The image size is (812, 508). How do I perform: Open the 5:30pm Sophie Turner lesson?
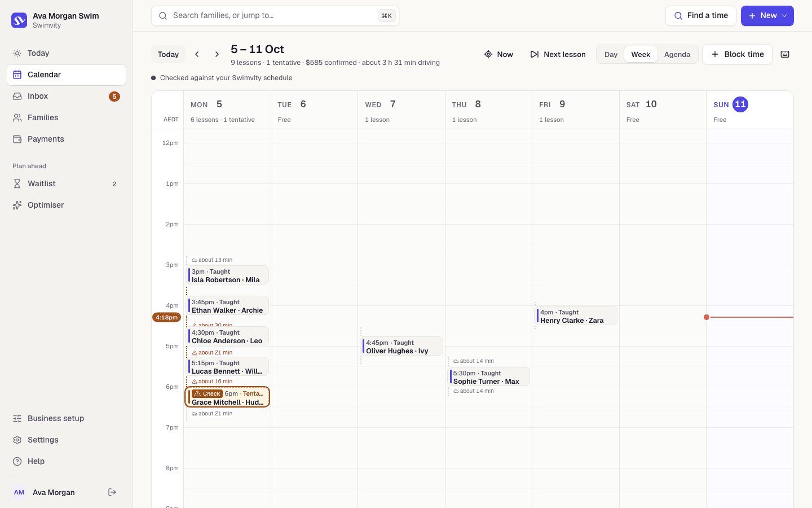tap(489, 377)
